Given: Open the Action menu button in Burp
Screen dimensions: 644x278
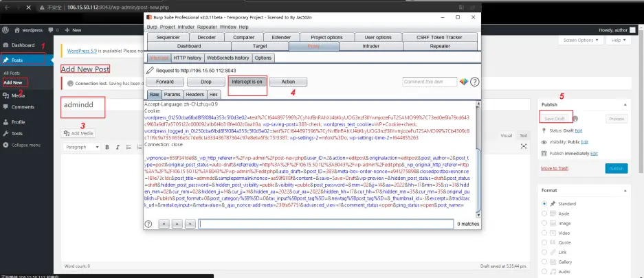Looking at the screenshot, I should pyautogui.click(x=288, y=82).
